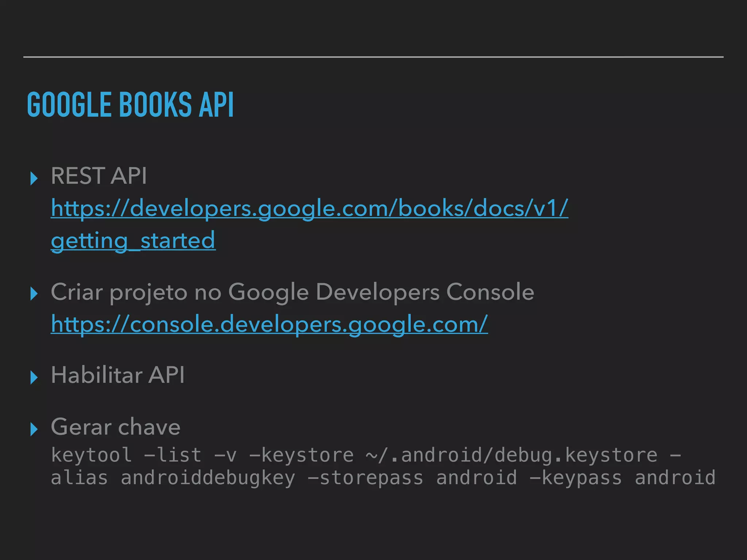Click the Criar projeto no Google Developers Console text
The height and width of the screenshot is (560, 747).
click(x=292, y=292)
